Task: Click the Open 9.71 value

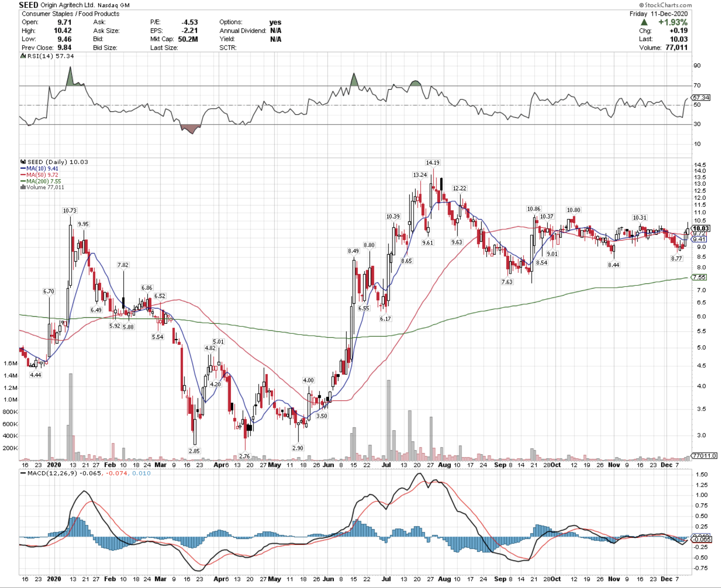Action: pyautogui.click(x=64, y=22)
